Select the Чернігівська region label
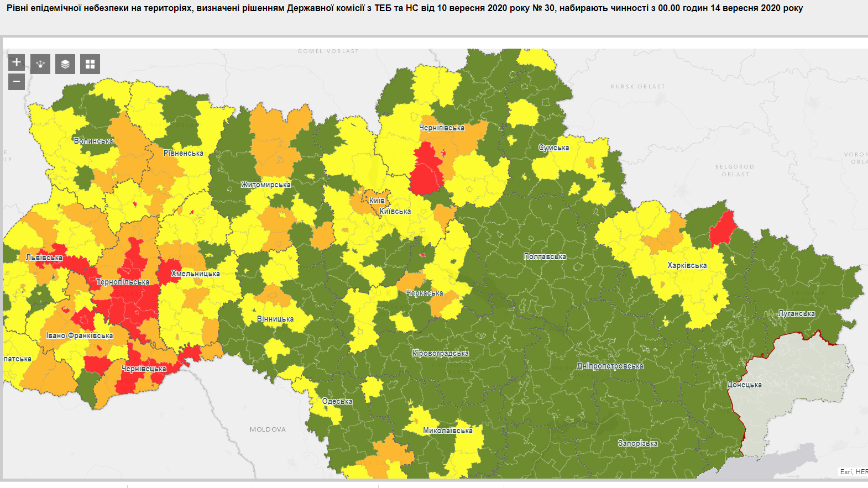The image size is (868, 488). (x=442, y=128)
